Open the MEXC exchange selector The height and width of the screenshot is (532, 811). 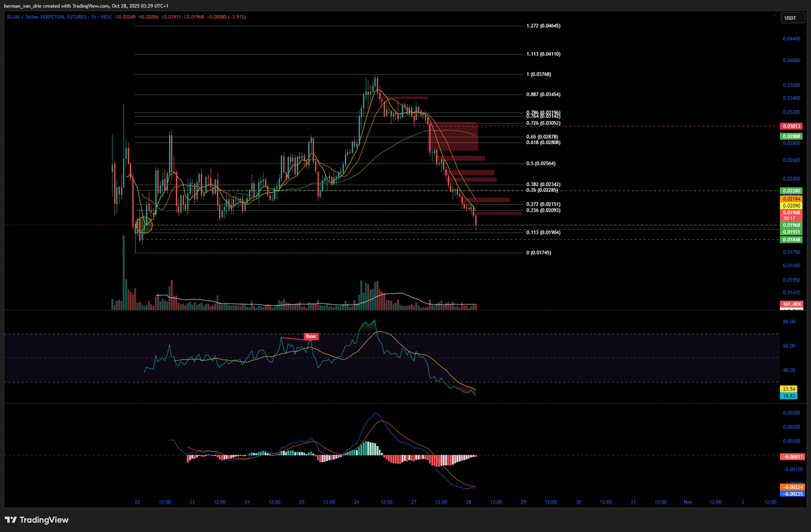[x=107, y=18]
